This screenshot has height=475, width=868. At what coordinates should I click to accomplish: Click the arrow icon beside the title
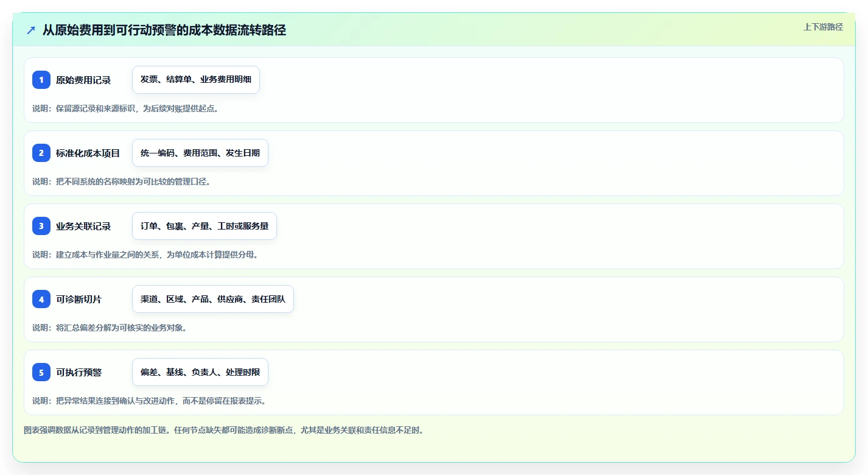[x=31, y=30]
